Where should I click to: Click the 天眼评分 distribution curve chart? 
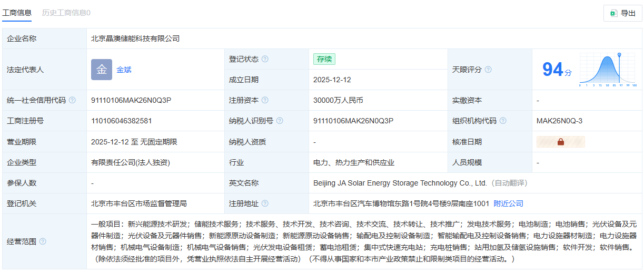608,70
